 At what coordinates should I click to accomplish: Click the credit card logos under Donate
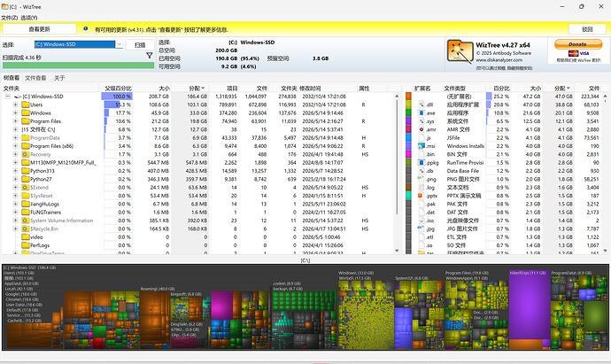pos(578,53)
